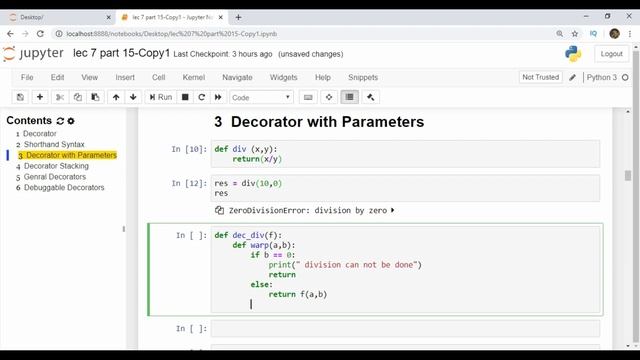640x360 pixels.
Task: Open the Widgets menu
Action: pos(283,77)
